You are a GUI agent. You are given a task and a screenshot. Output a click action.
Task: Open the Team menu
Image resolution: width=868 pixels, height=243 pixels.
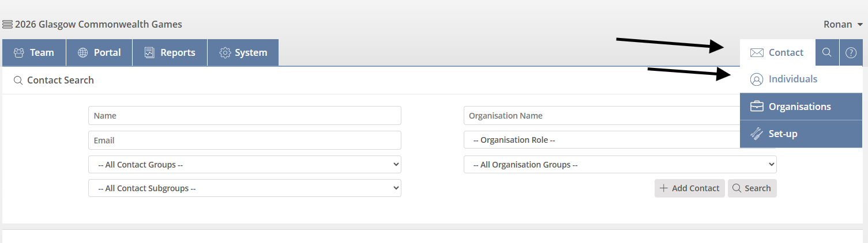(x=34, y=52)
